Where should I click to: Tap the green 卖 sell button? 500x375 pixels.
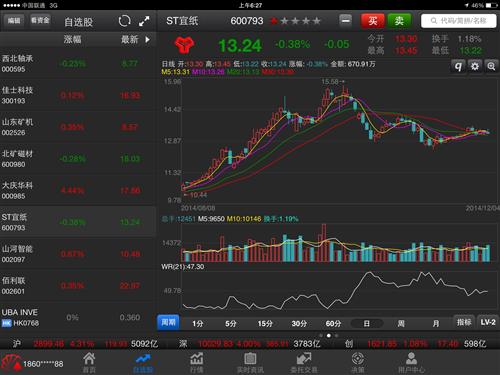399,21
